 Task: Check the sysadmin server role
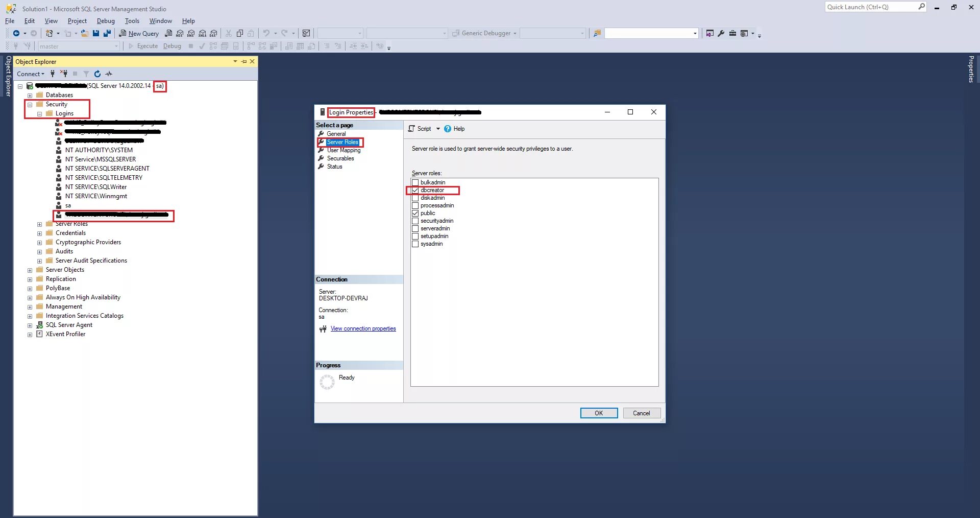415,244
